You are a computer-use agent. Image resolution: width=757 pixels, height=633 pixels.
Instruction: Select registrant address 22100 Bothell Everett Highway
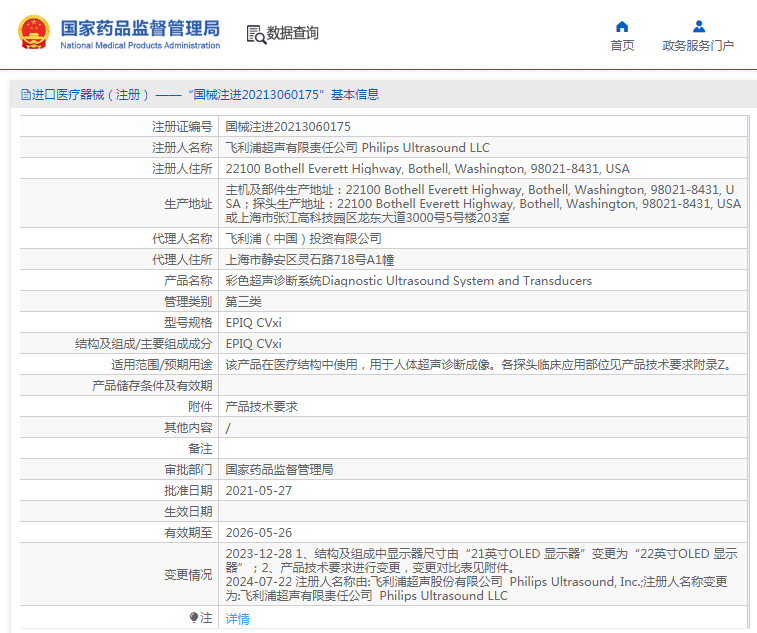[x=427, y=169]
